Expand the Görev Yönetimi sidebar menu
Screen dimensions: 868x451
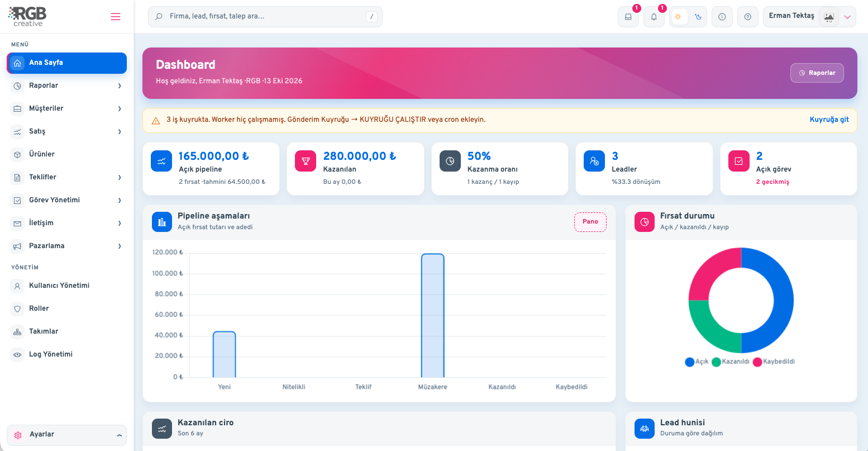[x=67, y=200]
